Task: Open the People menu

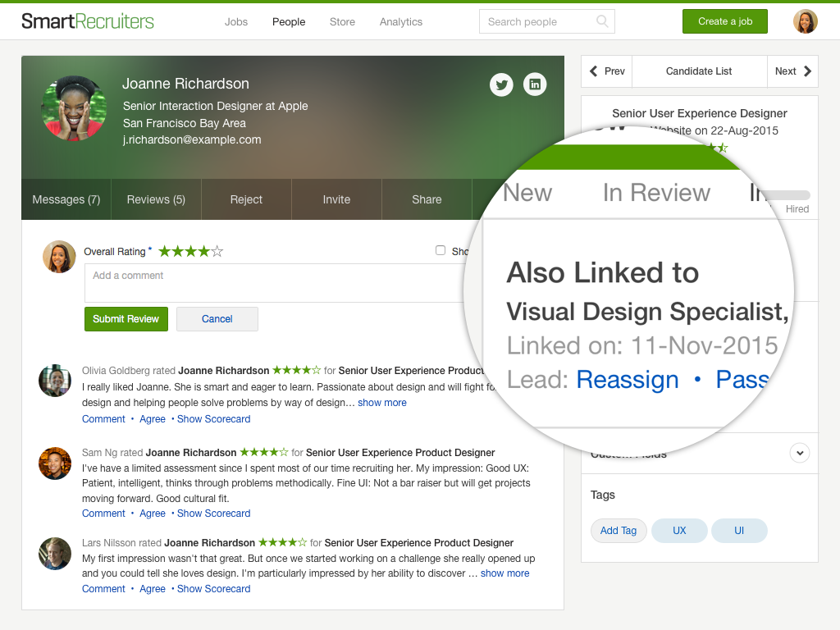Action: 289,22
